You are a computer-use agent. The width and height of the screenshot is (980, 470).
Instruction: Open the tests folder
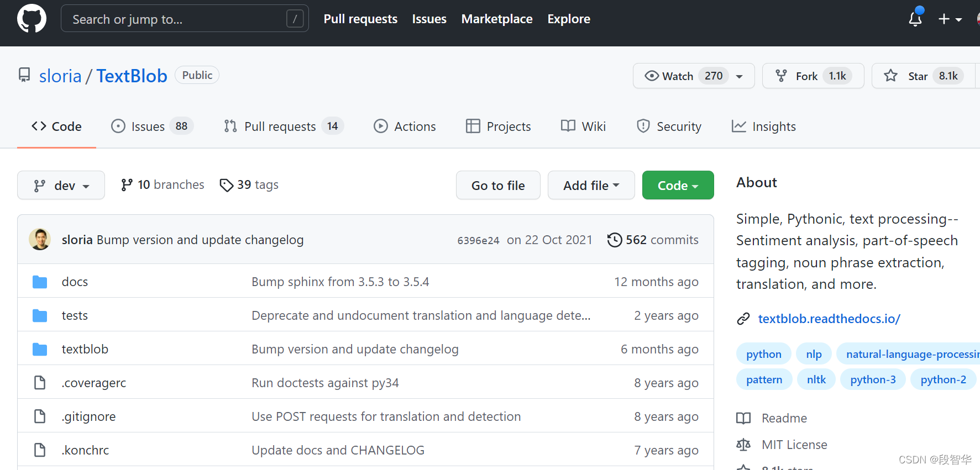[x=75, y=315]
